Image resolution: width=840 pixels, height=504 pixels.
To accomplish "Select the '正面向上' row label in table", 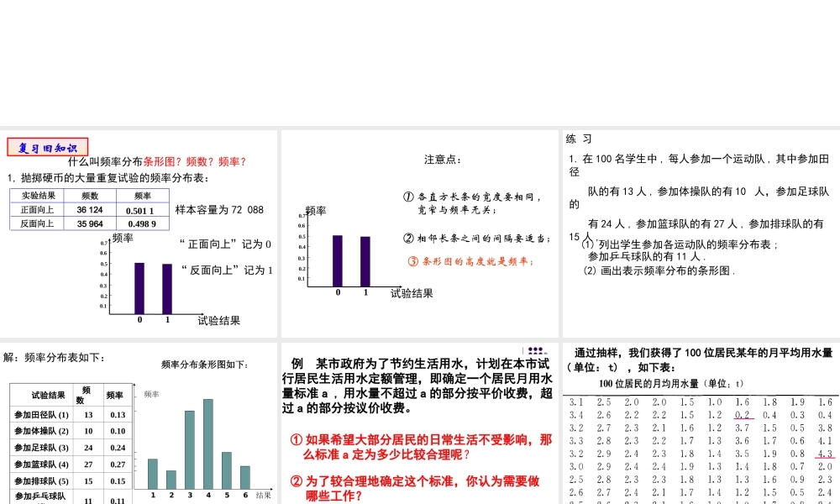I will (37, 210).
